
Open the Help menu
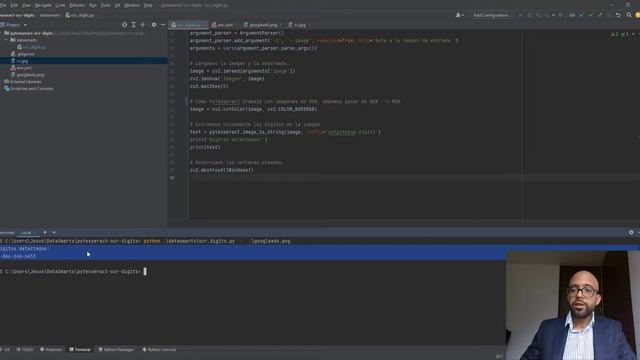pos(148,5)
